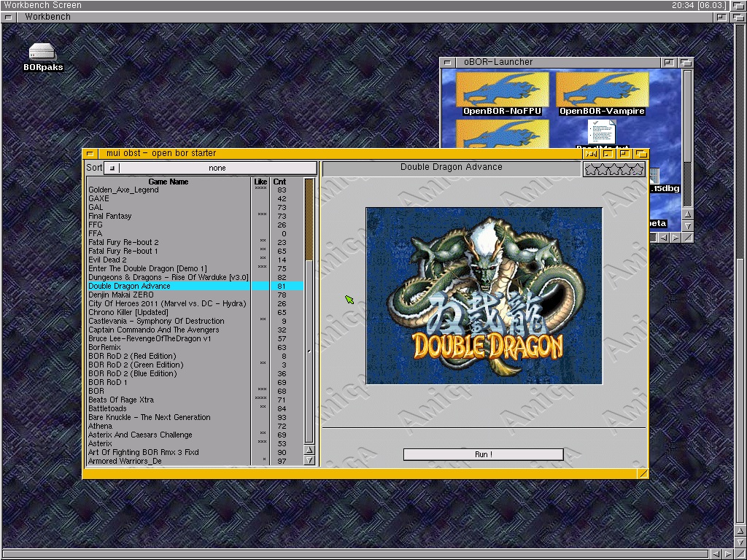Image resolution: width=747 pixels, height=560 pixels.
Task: Click the iconify gadget in the obst title bar
Action: click(607, 153)
